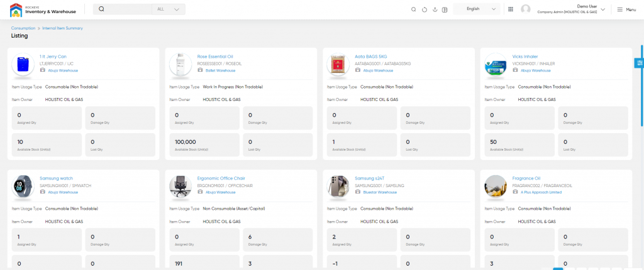The width and height of the screenshot is (644, 270).
Task: Open the hamburger Menu
Action: tap(626, 9)
